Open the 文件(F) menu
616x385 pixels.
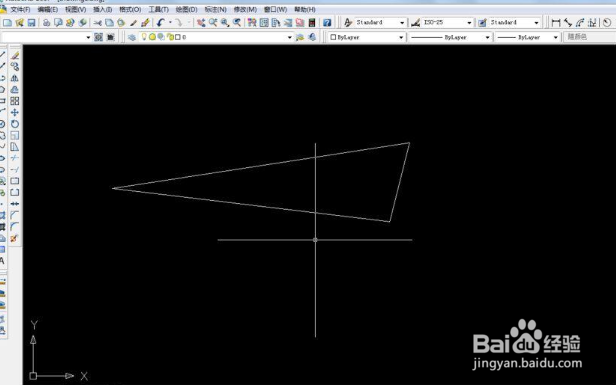click(x=20, y=9)
